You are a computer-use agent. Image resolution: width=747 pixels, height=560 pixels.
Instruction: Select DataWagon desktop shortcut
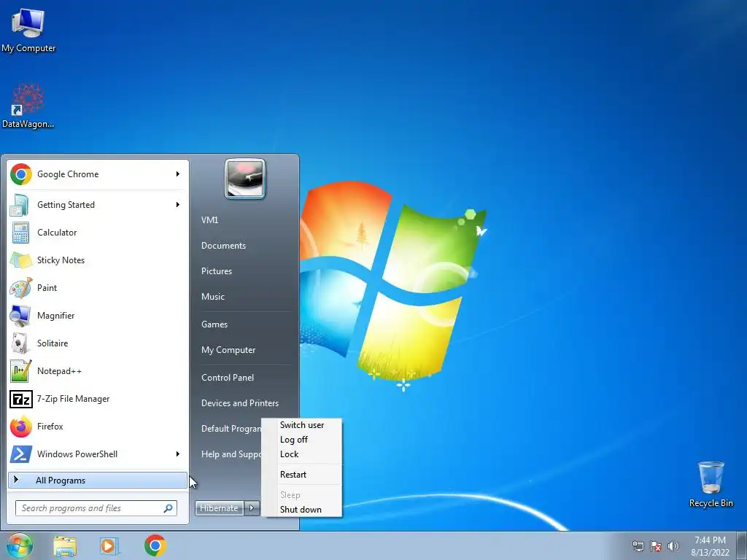(x=28, y=106)
